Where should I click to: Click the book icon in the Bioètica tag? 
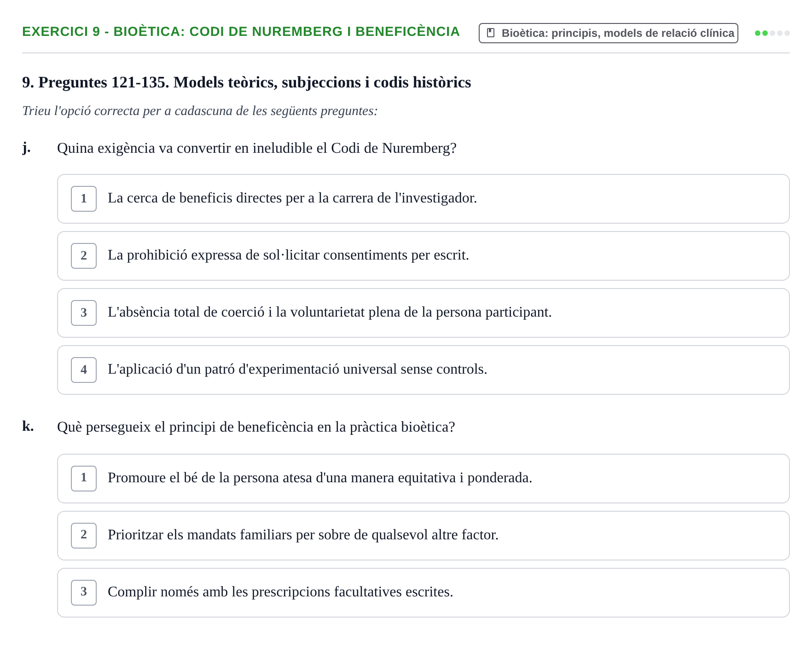491,33
